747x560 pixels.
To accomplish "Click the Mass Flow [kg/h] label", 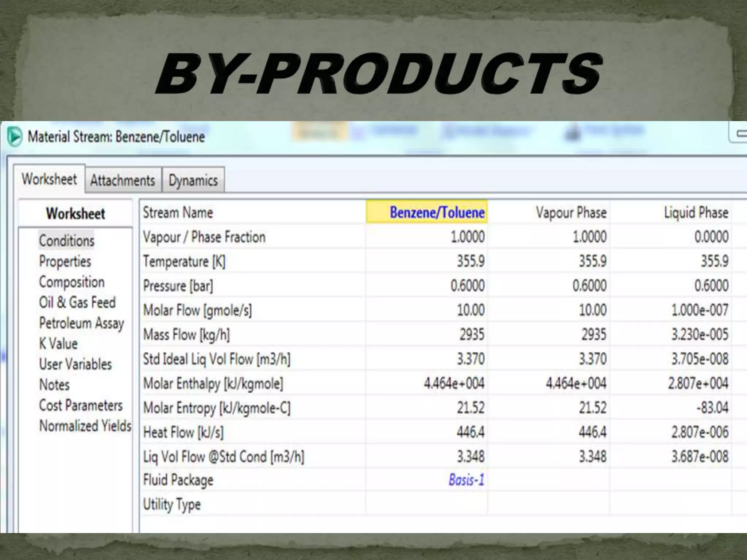I will (x=186, y=335).
